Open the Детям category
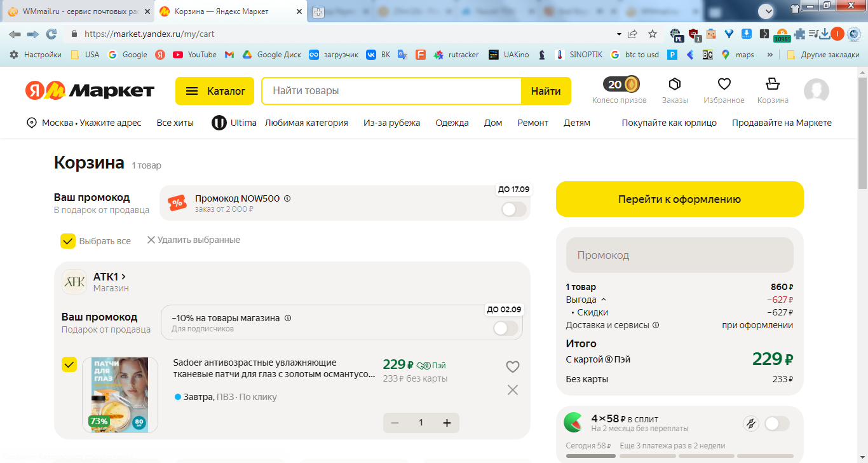The width and height of the screenshot is (868, 463). (x=577, y=123)
